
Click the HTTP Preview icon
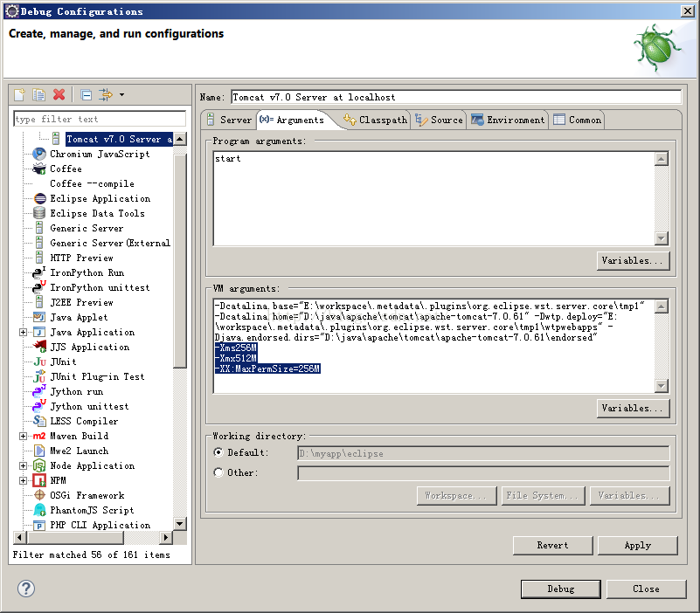click(39, 258)
